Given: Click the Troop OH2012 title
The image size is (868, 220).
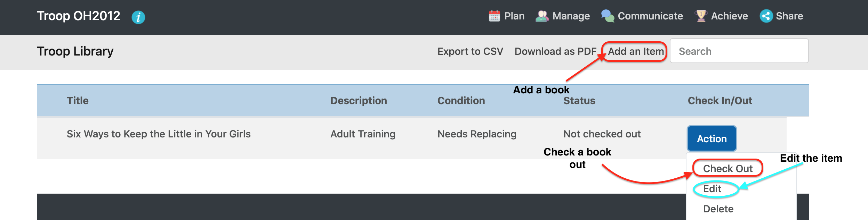Looking at the screenshot, I should pos(79,16).
